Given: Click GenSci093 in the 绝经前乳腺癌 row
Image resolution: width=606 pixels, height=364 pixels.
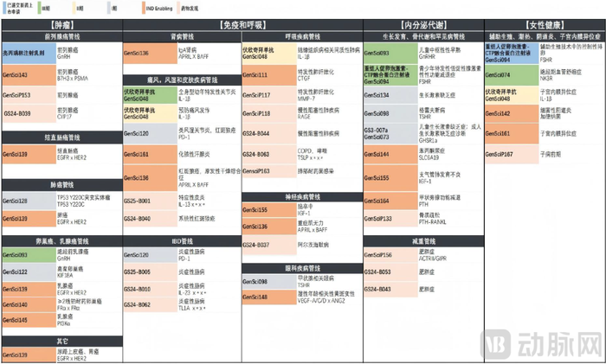Looking at the screenshot, I should pyautogui.click(x=29, y=255).
